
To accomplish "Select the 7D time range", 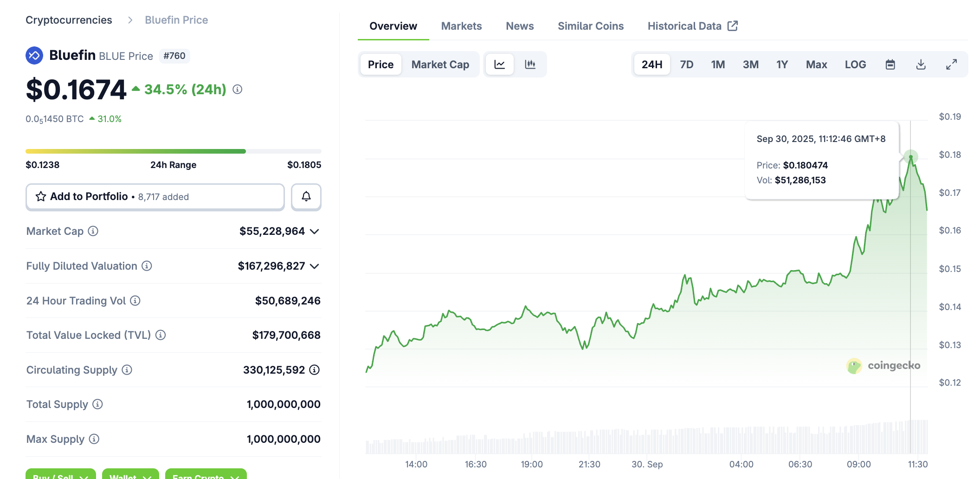I will (x=686, y=65).
